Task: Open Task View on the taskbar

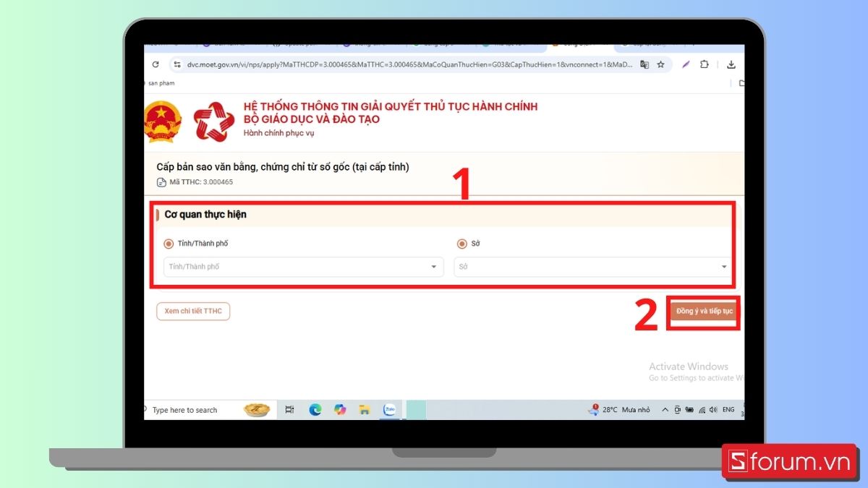Action: 289,410
